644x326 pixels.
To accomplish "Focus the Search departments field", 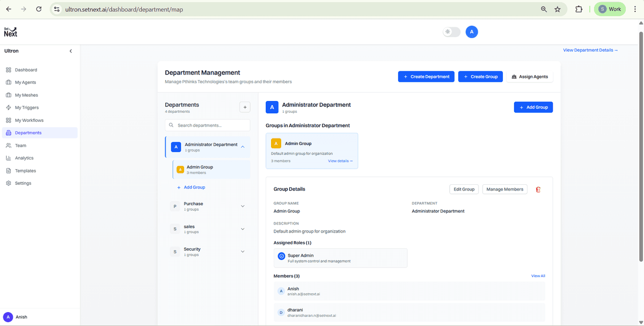I will point(208,125).
